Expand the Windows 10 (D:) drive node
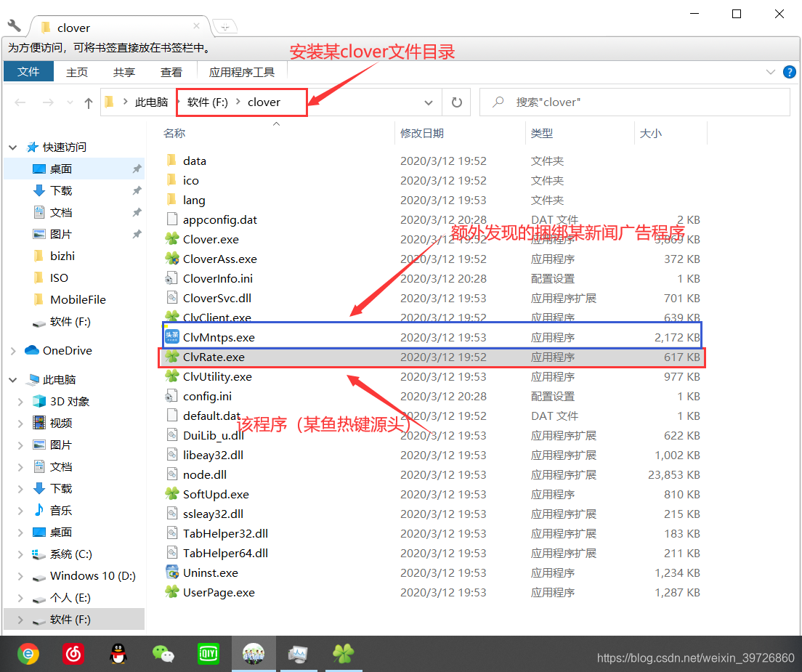The image size is (802, 672). [20, 576]
